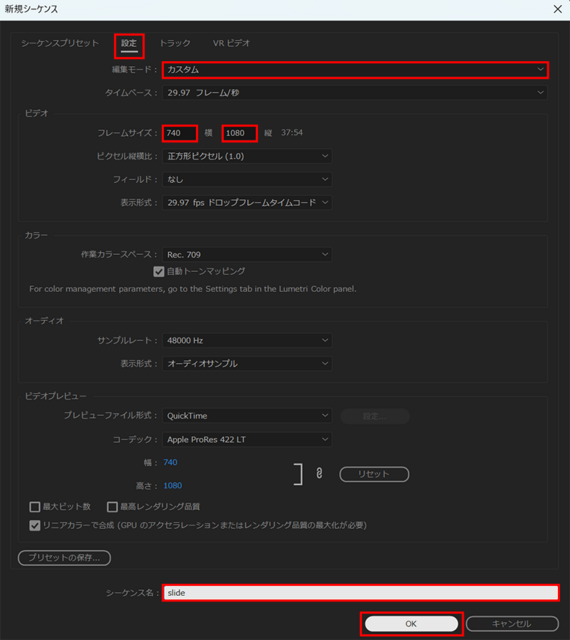
Task: Expand the ピクセル縦横比 dropdown
Action: 247,156
